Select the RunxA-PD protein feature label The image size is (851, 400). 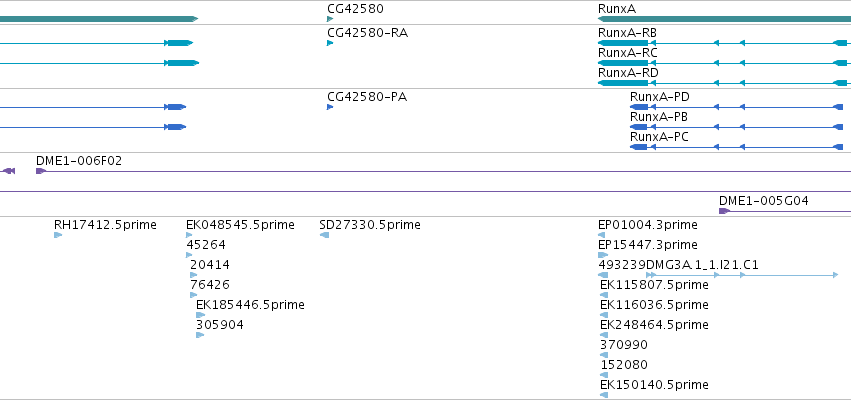659,97
